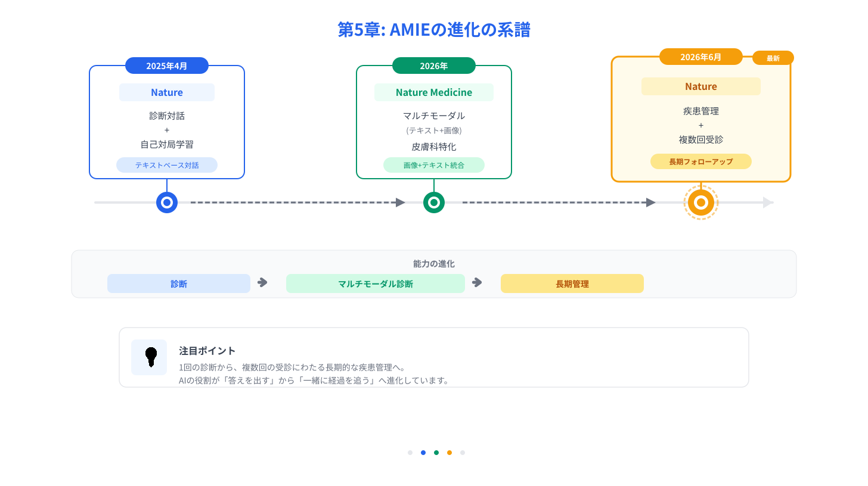Click the lightbulb icon beside 注目ポイント

pos(151,357)
